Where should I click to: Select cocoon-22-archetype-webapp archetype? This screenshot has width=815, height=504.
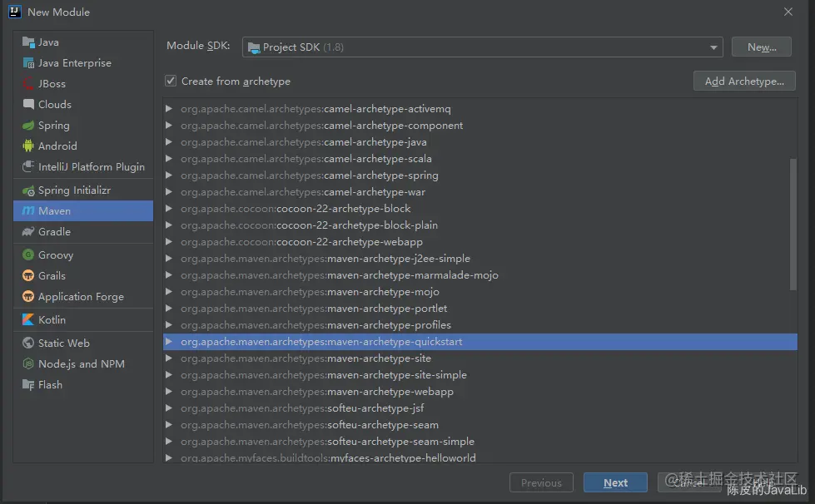pyautogui.click(x=480, y=241)
